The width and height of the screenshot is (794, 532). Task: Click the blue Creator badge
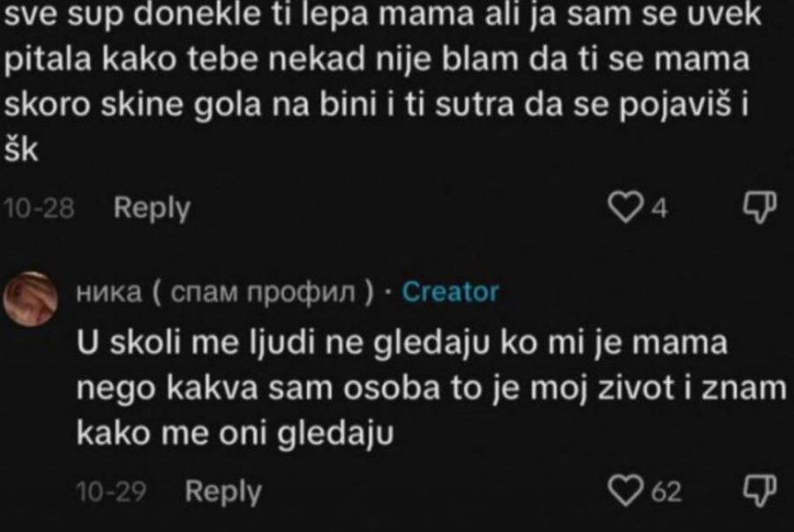point(450,292)
